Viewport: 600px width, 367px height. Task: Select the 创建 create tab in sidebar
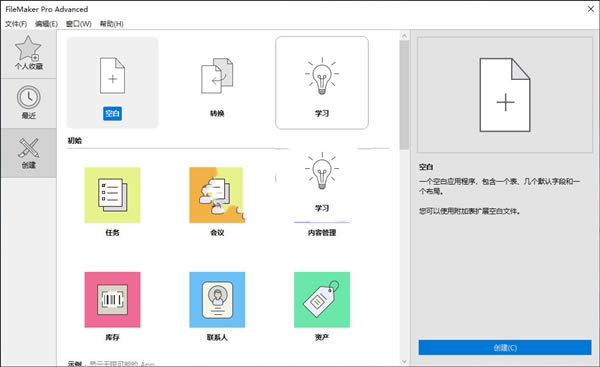tap(29, 153)
